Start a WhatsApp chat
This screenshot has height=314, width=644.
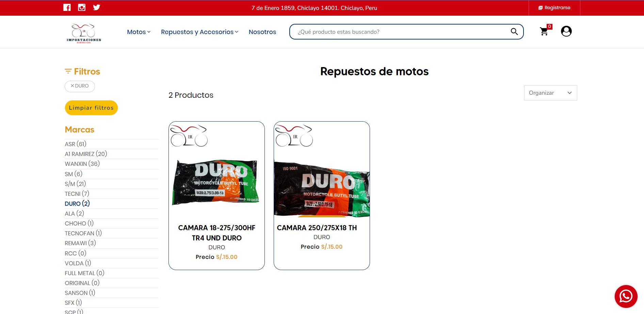pos(626,296)
